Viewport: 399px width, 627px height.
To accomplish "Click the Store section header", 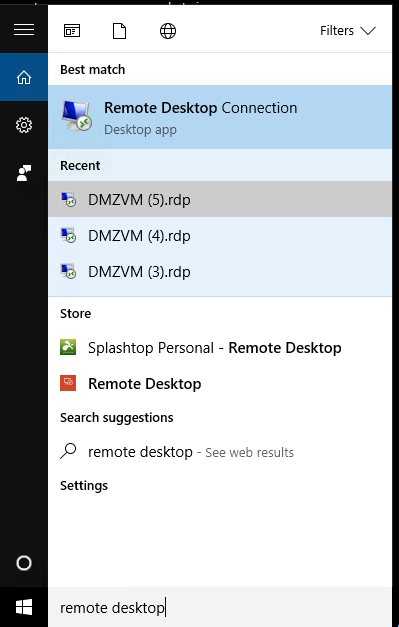I will pyautogui.click(x=76, y=314).
